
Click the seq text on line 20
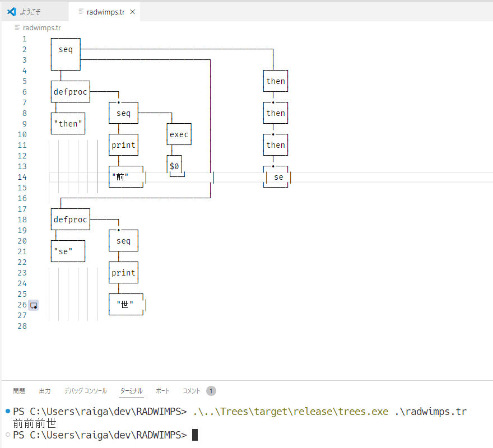point(123,241)
